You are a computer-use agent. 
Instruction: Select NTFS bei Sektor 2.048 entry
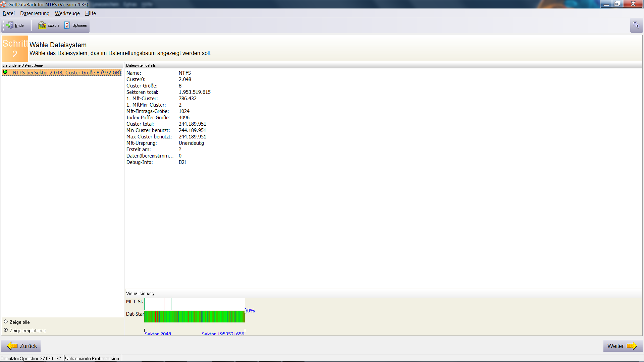click(66, 73)
